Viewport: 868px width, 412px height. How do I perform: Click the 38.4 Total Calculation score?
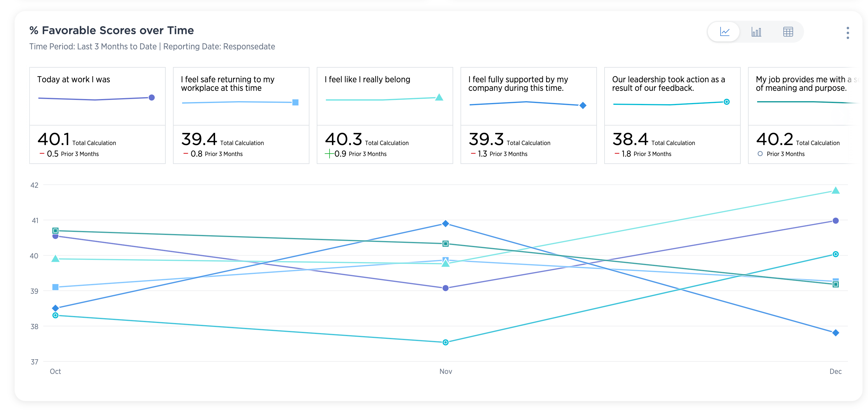point(630,139)
